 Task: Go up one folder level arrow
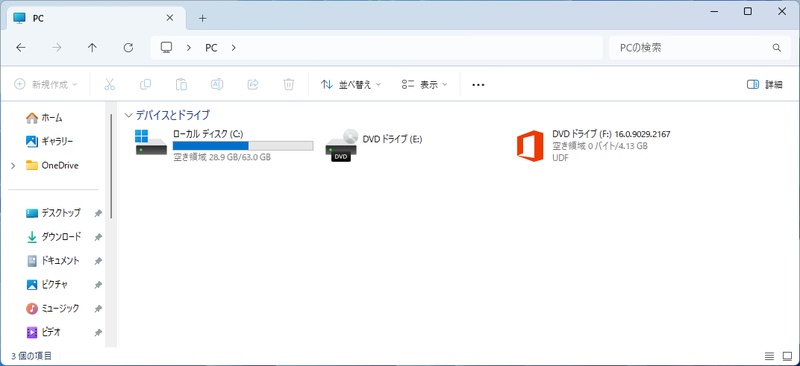point(92,47)
